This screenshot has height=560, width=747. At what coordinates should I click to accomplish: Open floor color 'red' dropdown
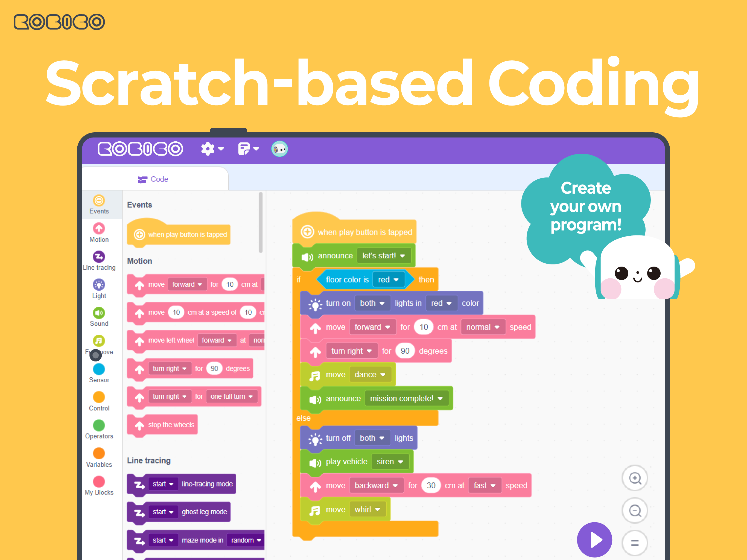[389, 280]
